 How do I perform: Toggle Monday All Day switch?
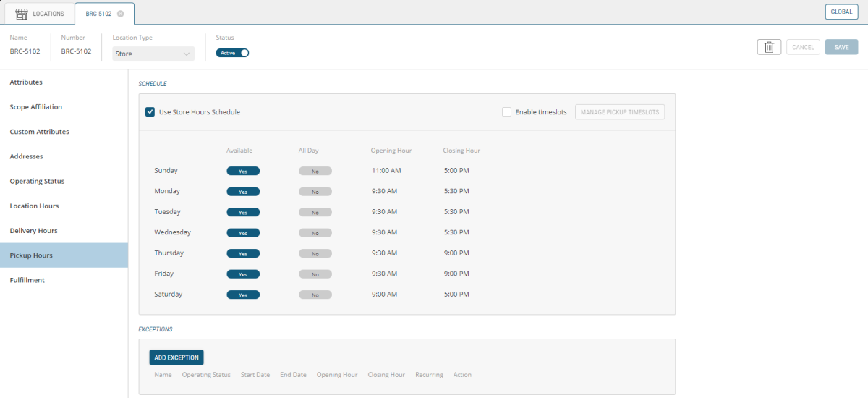(x=315, y=192)
